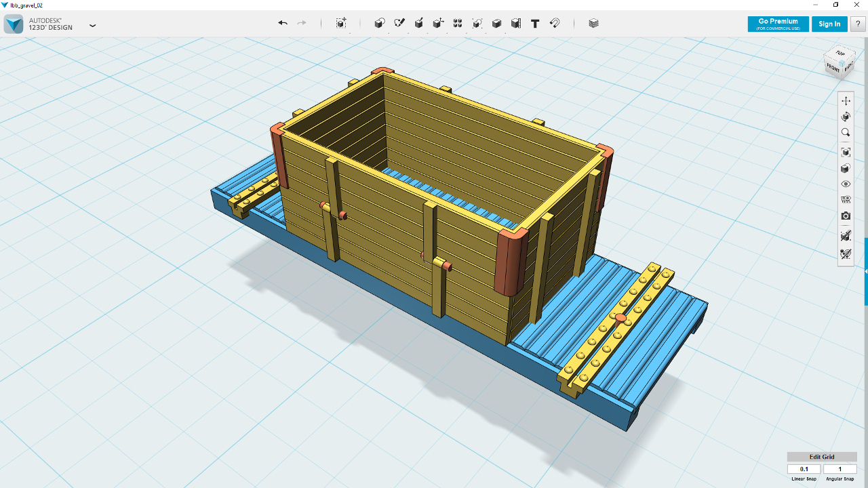
Task: Select the Measure tool
Action: [515, 23]
